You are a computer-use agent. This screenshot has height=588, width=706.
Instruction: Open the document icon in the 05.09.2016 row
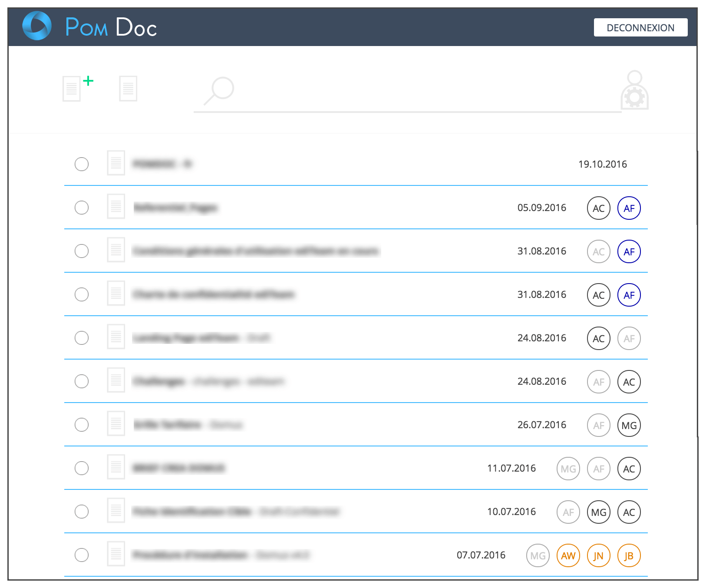[116, 207]
